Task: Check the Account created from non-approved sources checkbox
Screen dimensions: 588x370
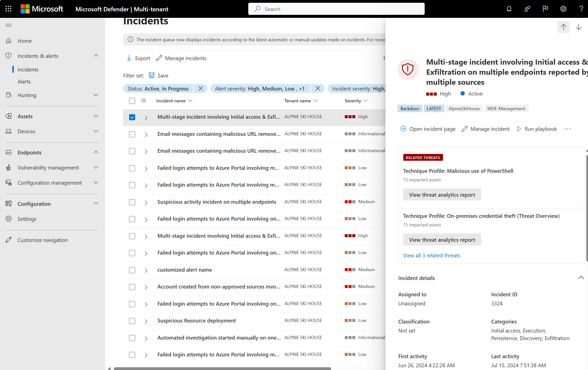Action: (x=132, y=287)
